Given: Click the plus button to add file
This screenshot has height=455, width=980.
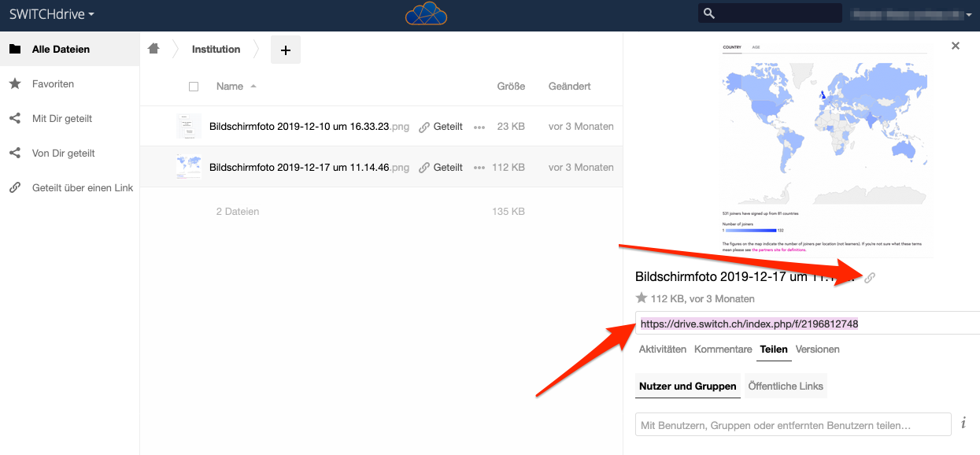Looking at the screenshot, I should [286, 50].
